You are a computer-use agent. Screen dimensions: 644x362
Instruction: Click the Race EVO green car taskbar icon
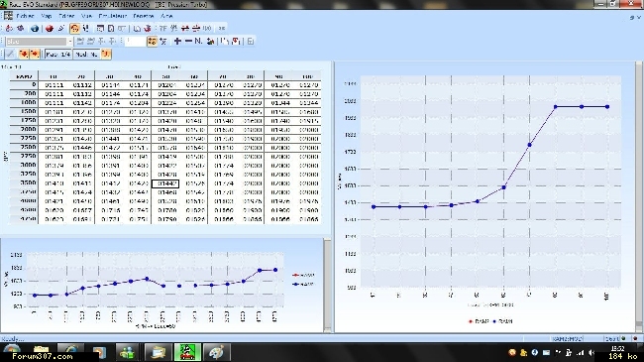[x=187, y=352]
